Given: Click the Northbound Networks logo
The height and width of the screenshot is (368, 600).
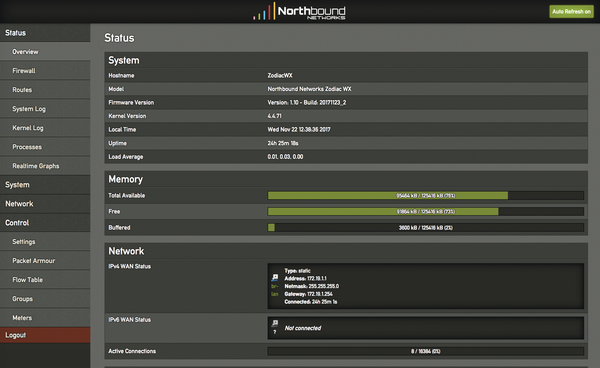Looking at the screenshot, I should tap(299, 11).
